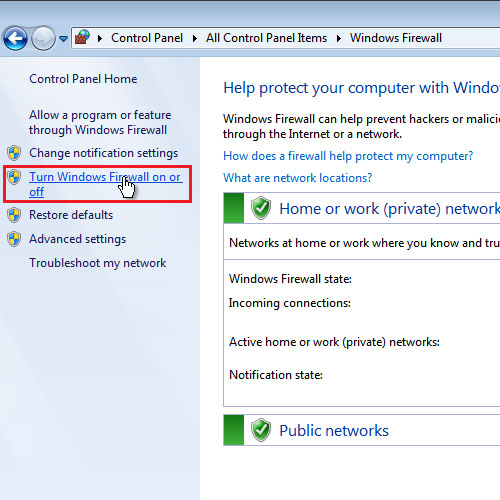The image size is (500, 500).
Task: Expand the arrow after All Control Panel Items
Action: click(339, 38)
